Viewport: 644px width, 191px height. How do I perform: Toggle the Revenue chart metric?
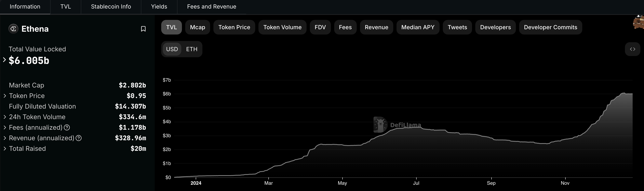click(376, 27)
